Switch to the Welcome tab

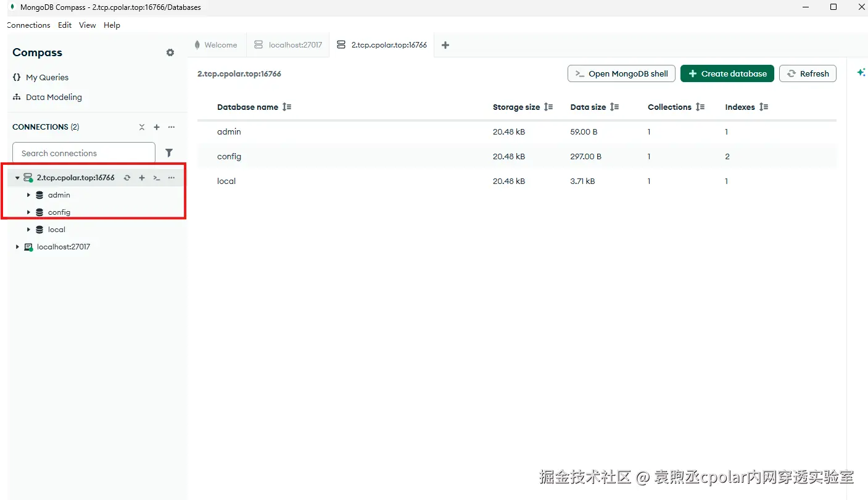(x=217, y=45)
